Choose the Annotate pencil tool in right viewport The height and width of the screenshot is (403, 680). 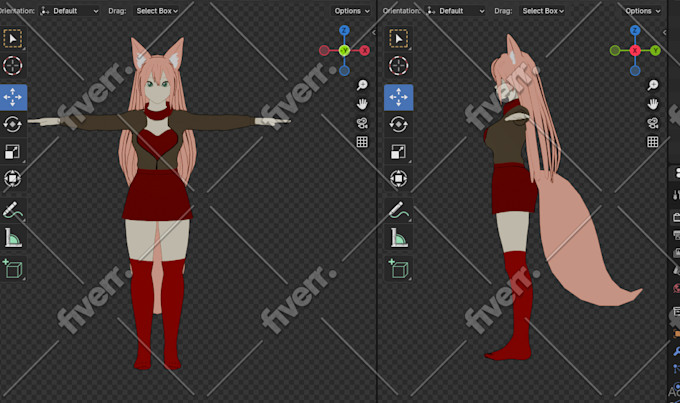tap(399, 210)
